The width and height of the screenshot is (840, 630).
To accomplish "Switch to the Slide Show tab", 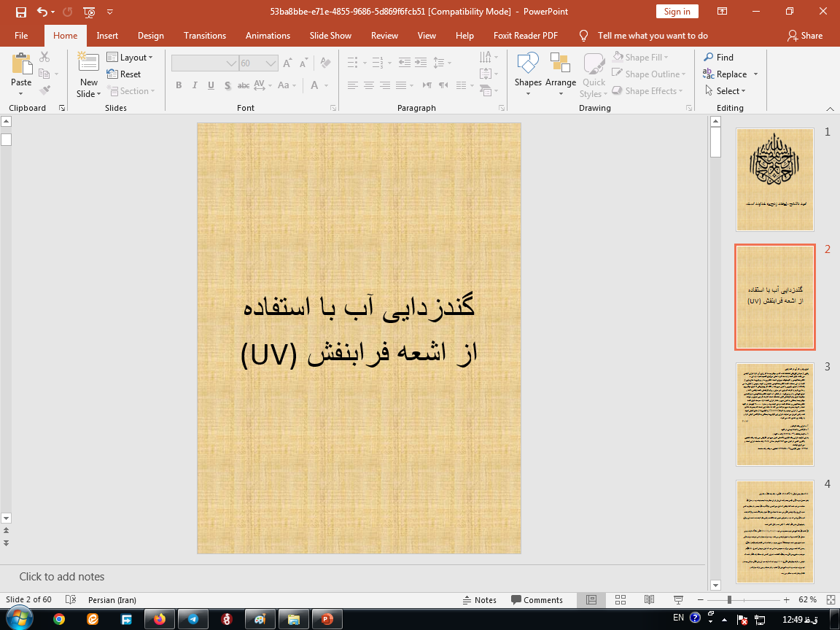I will (x=330, y=36).
